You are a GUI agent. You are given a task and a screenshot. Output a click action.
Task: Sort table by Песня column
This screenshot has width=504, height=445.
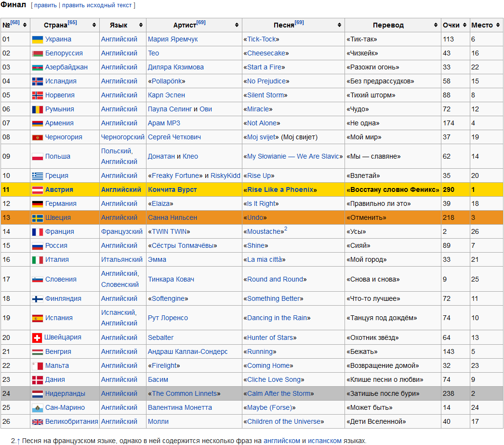[339, 25]
